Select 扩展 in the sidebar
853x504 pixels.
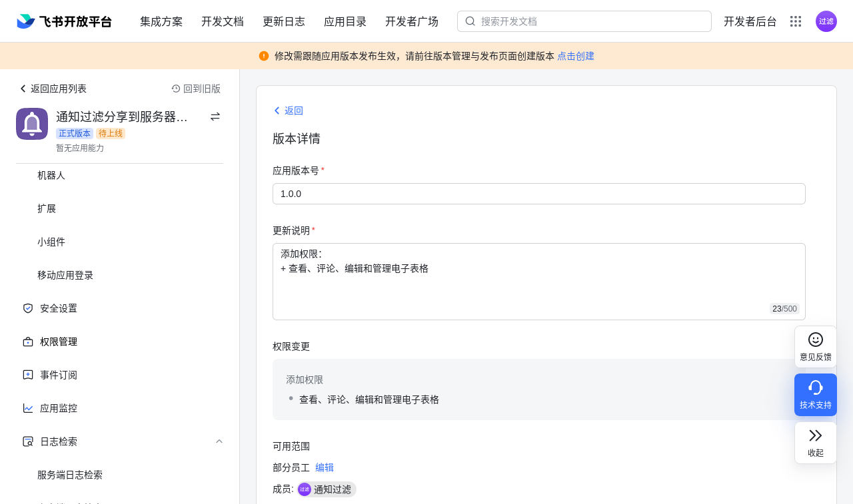point(47,208)
